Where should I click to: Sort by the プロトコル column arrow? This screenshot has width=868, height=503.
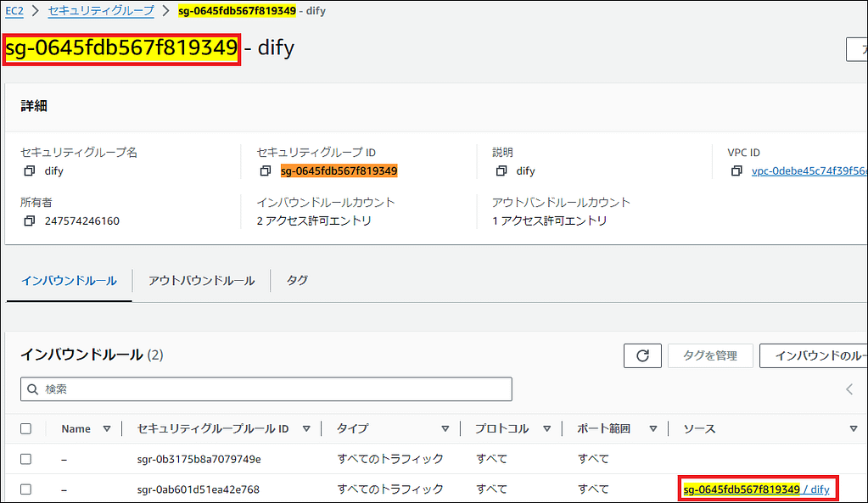[x=546, y=429]
